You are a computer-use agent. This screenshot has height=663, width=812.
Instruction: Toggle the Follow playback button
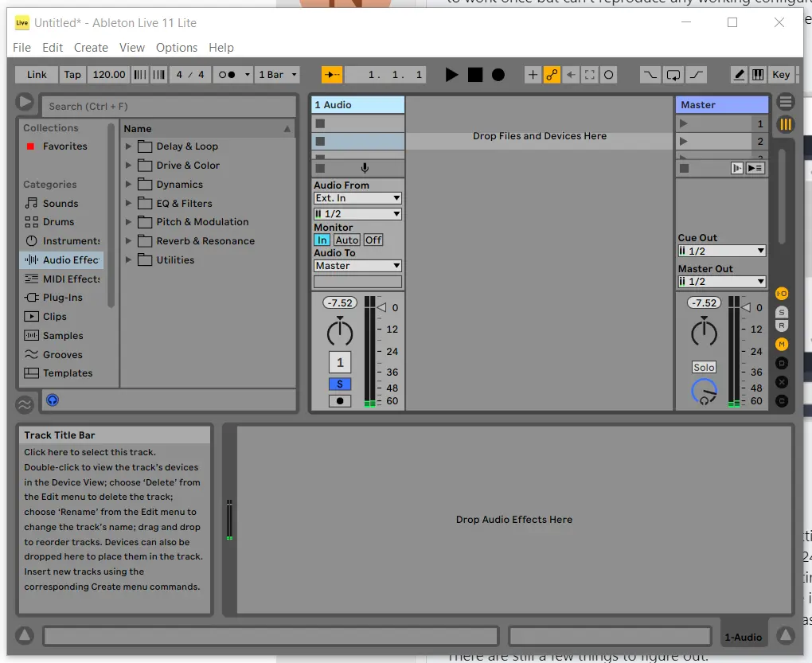[x=331, y=75]
